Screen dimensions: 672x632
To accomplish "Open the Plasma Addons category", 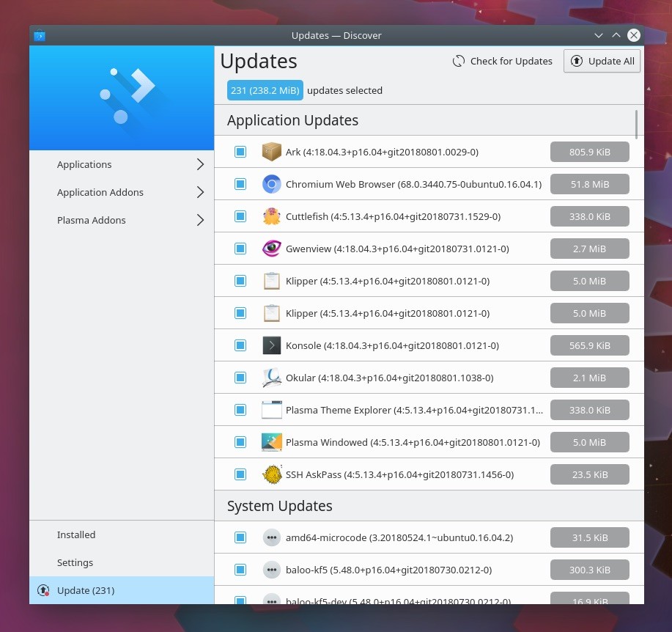I will click(x=122, y=220).
